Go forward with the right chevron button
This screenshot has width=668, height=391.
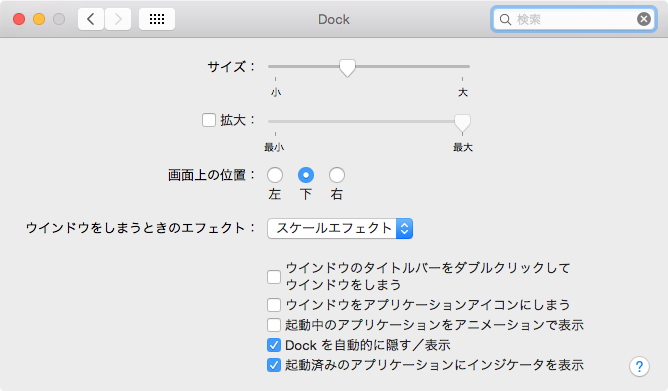pyautogui.click(x=118, y=19)
